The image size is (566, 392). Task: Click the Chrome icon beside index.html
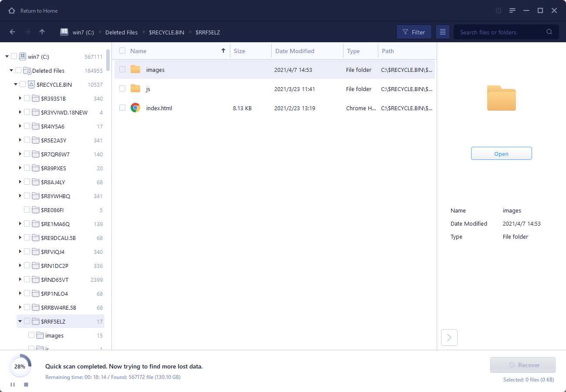[x=135, y=108]
